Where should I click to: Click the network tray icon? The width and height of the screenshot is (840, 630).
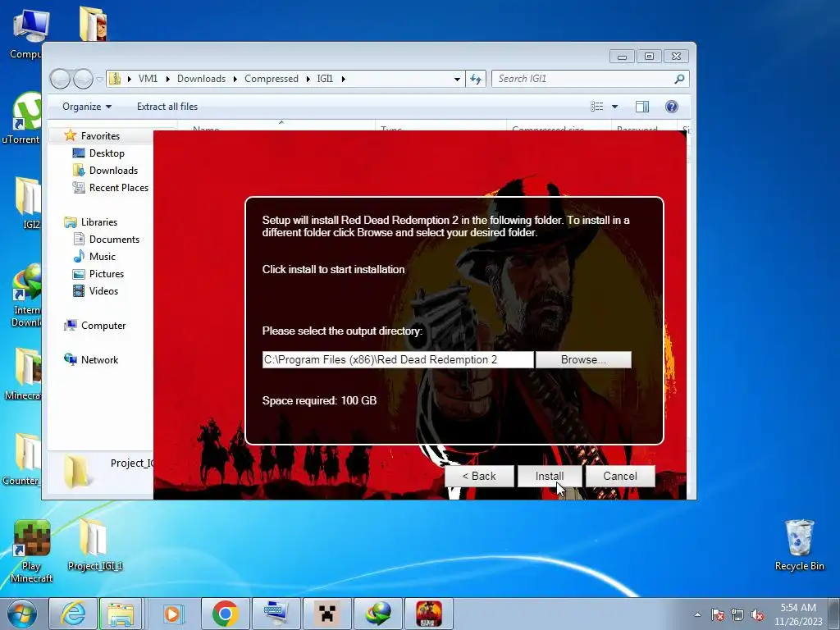[737, 614]
